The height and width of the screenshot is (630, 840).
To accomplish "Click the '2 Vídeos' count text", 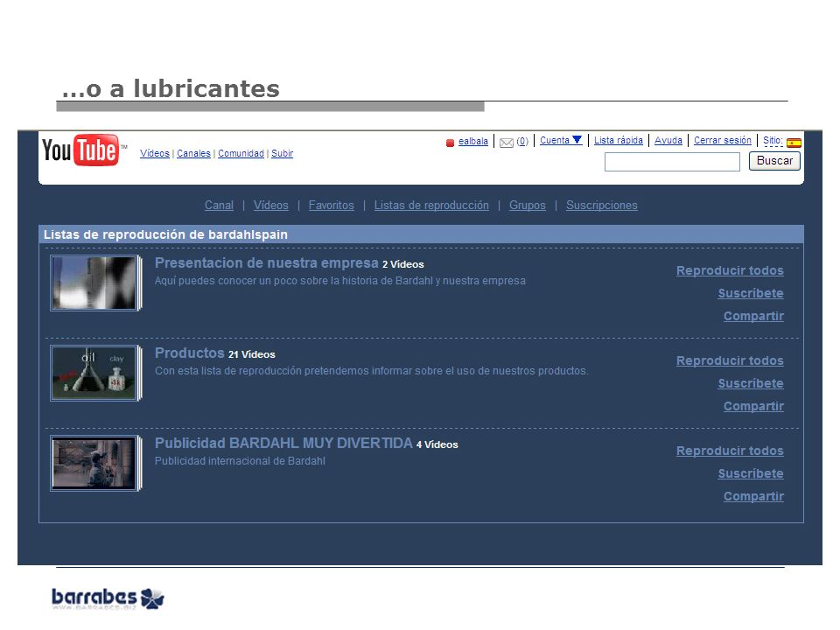I will pyautogui.click(x=402, y=264).
